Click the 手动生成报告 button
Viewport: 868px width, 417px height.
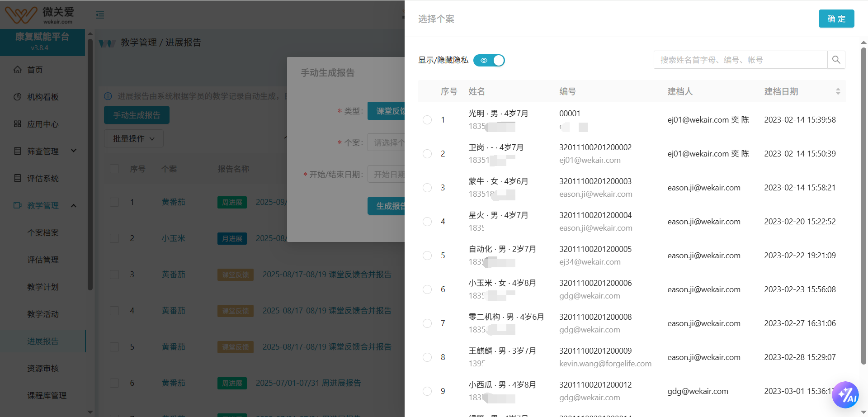pos(137,115)
